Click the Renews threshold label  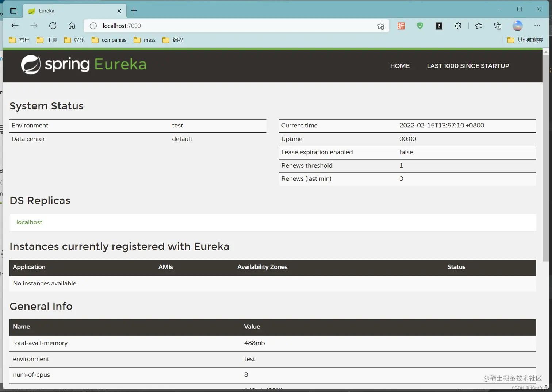(307, 165)
